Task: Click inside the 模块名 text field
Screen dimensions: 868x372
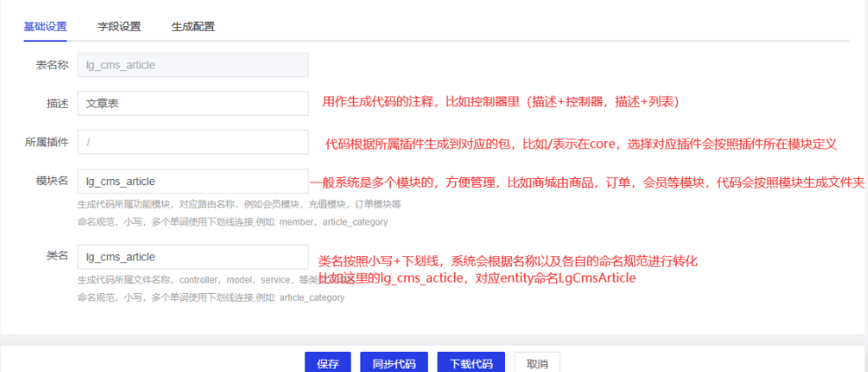Action: [x=192, y=182]
